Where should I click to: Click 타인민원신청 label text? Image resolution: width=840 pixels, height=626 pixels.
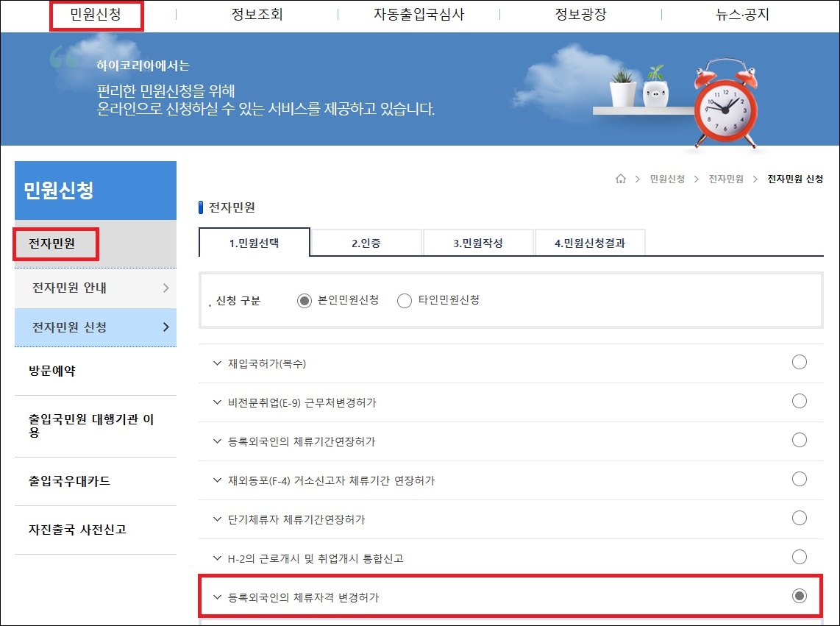tap(449, 300)
